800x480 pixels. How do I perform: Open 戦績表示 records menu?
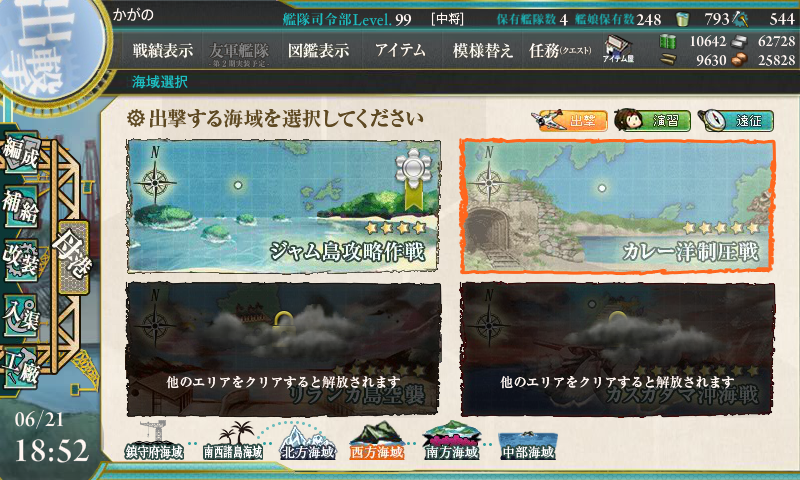pos(163,50)
